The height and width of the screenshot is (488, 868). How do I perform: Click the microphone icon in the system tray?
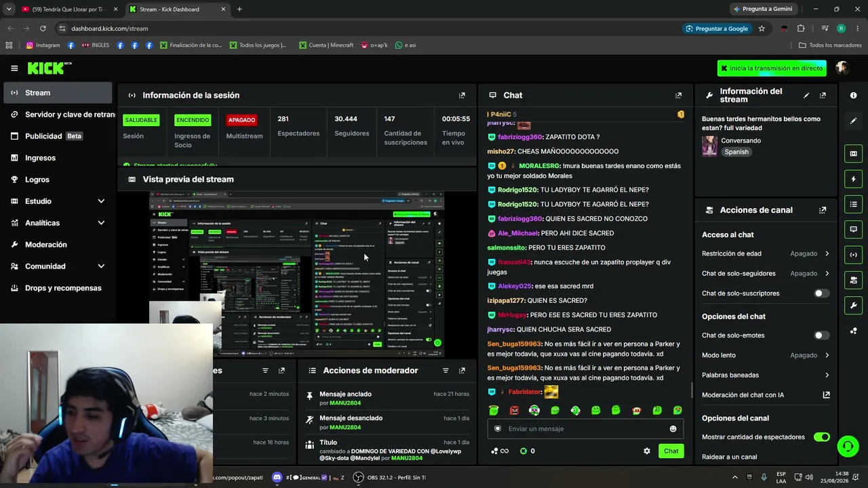pyautogui.click(x=764, y=477)
